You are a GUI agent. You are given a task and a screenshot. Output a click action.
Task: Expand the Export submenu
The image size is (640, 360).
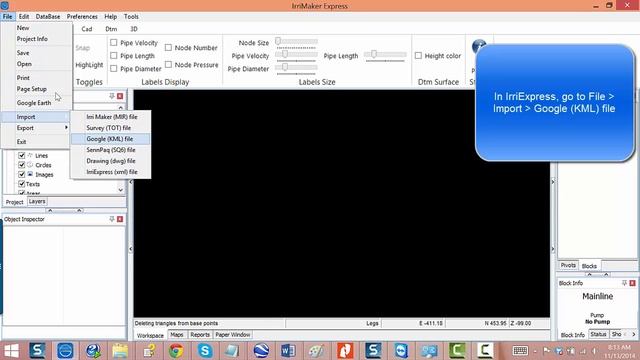click(36, 128)
